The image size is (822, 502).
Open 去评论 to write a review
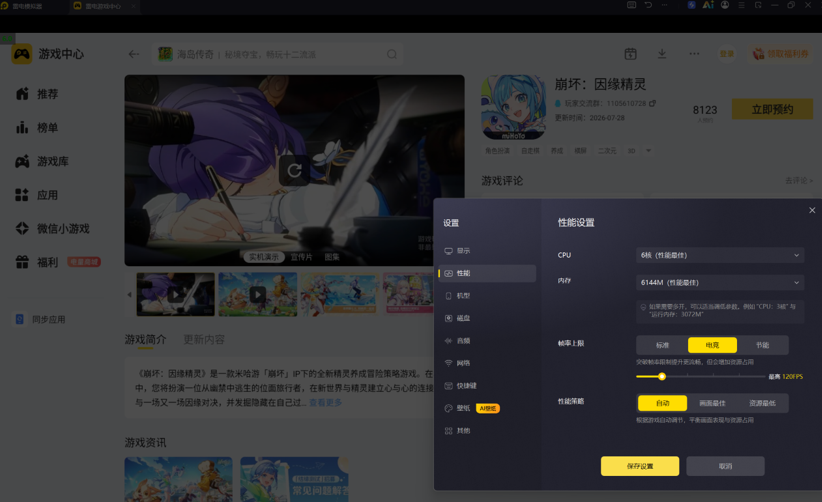[x=798, y=180]
